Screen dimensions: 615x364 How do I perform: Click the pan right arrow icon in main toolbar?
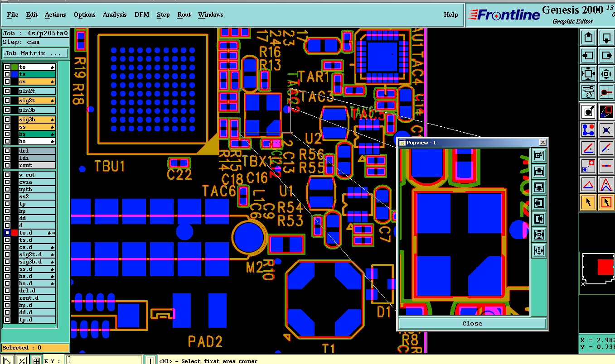[x=606, y=55]
